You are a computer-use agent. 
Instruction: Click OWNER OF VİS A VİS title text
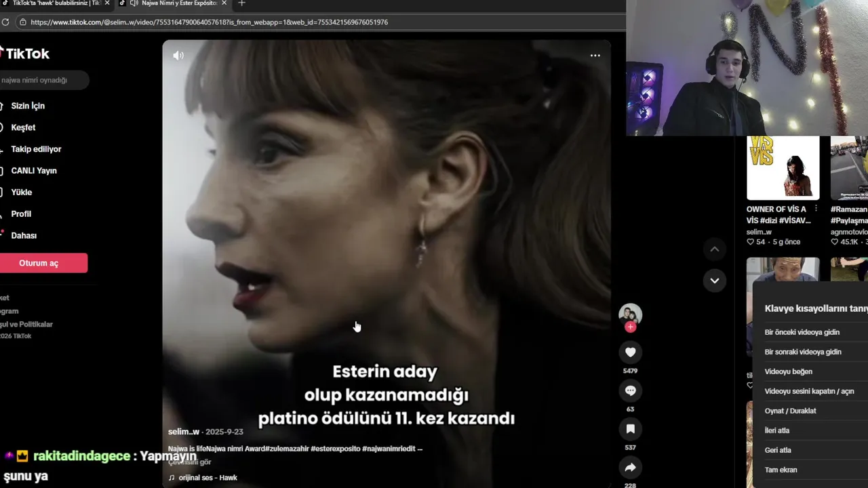pos(778,215)
